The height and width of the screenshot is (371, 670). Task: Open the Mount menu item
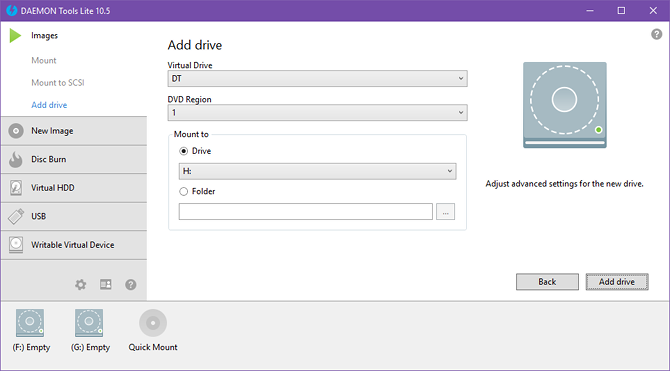pos(44,60)
